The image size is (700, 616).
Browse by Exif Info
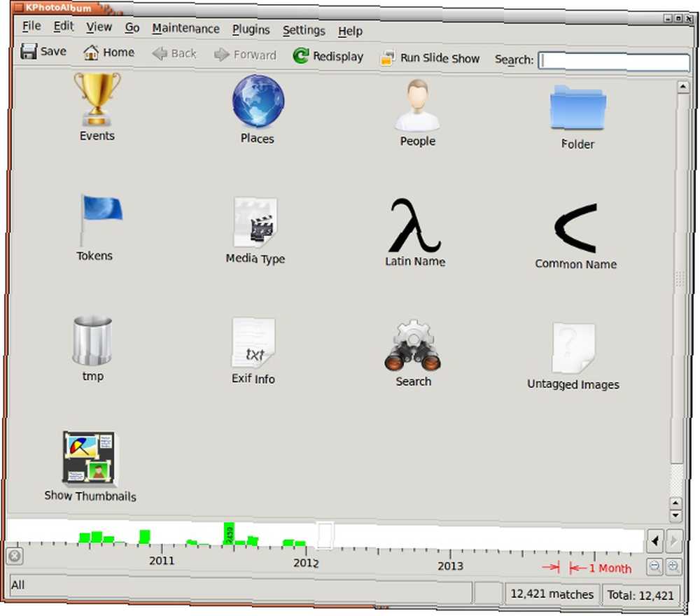pyautogui.click(x=253, y=351)
